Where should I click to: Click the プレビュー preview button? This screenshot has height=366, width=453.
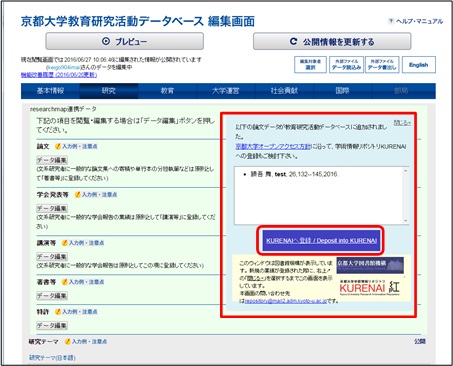pos(124,41)
